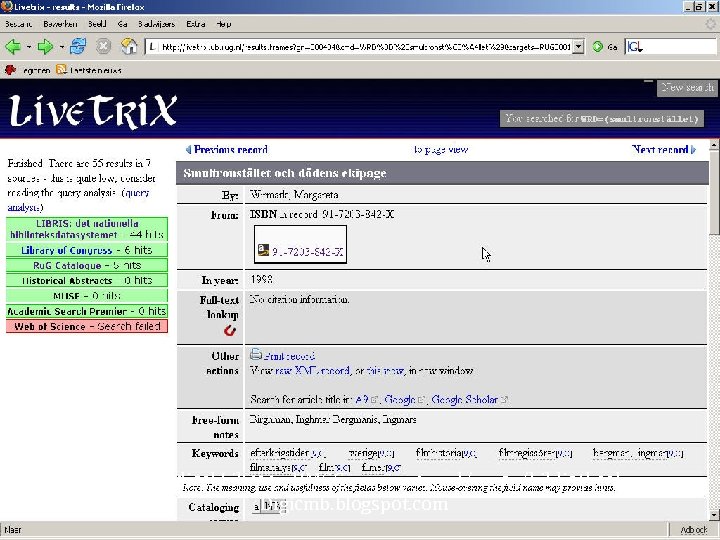Click the Firefox throbber icon at top right
The image size is (720, 540).
(x=711, y=23)
